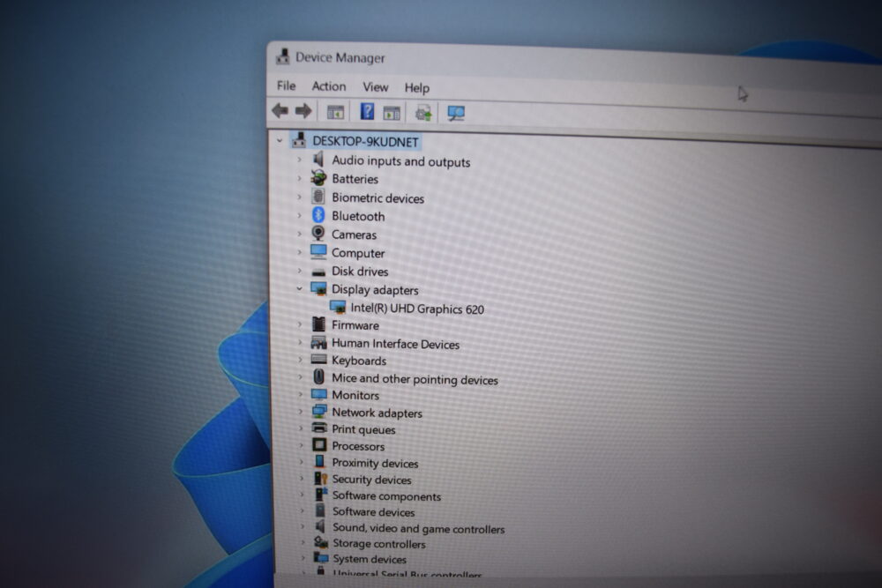The width and height of the screenshot is (882, 588).
Task: Click the DESKTOP-9KUDNET computer icon
Action: pyautogui.click(x=299, y=140)
